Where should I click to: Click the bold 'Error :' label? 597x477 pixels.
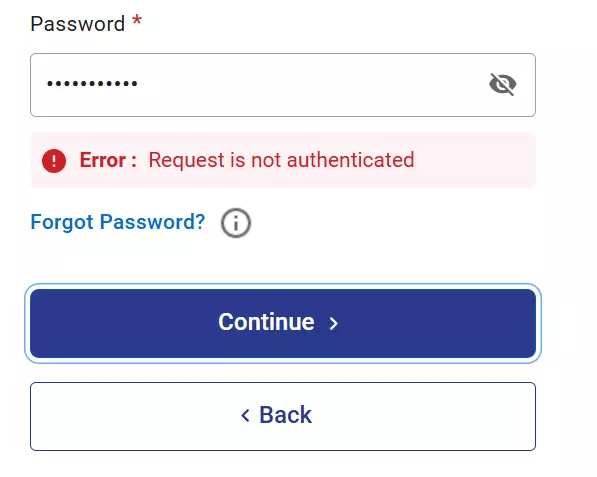click(108, 160)
